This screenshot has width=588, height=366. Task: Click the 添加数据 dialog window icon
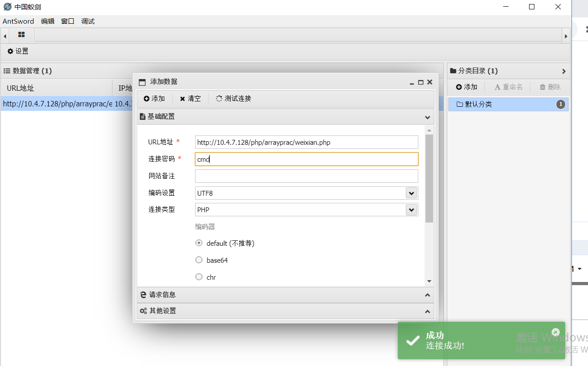tap(142, 82)
